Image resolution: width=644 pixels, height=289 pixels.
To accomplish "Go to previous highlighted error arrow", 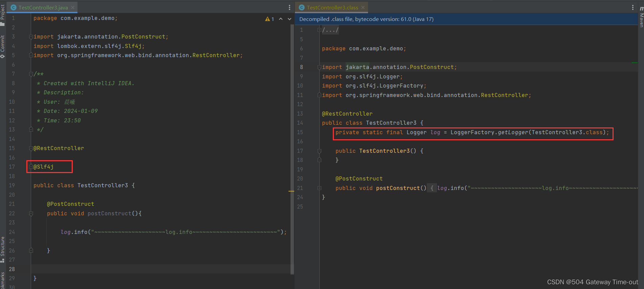I will 281,19.
